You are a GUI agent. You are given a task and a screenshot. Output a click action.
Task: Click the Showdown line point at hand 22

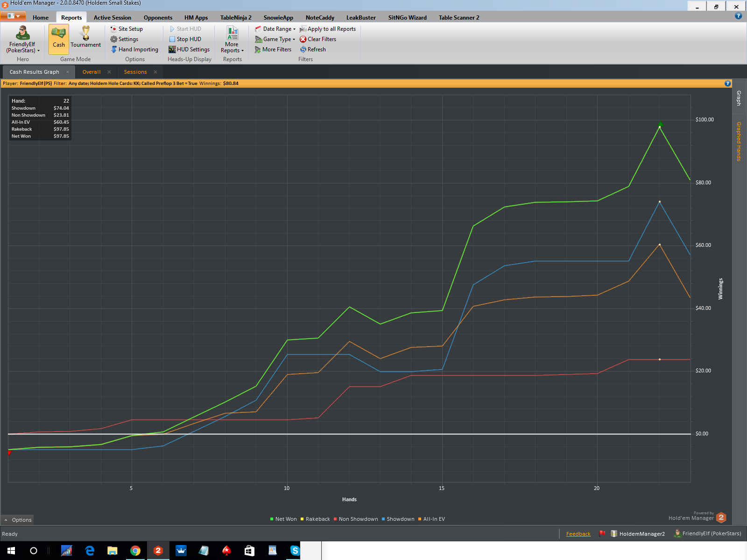[x=660, y=202]
